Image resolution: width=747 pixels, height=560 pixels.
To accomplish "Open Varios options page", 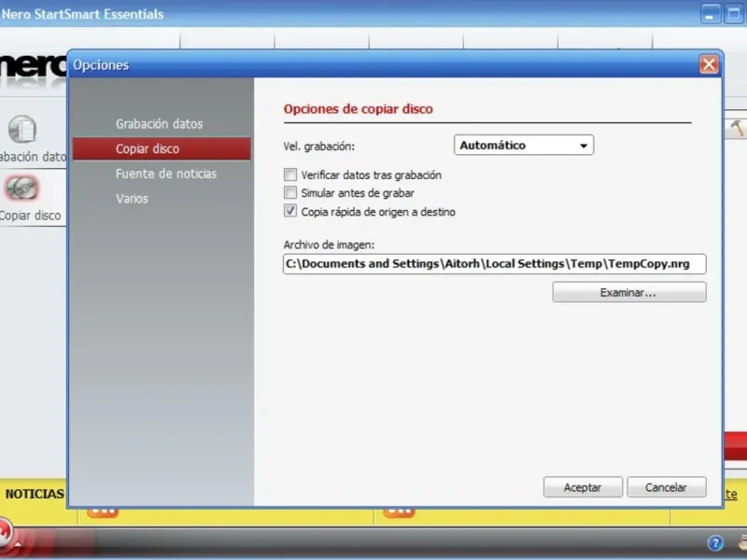I will 132,199.
